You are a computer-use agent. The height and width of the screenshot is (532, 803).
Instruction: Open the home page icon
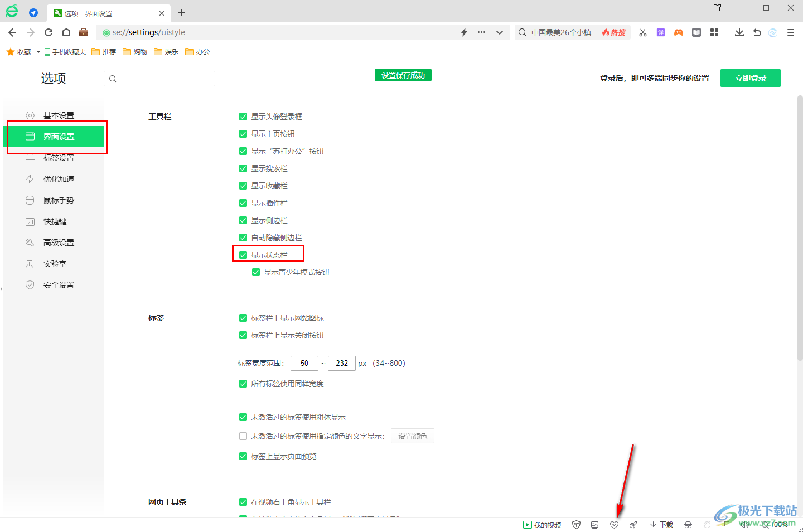click(x=66, y=32)
